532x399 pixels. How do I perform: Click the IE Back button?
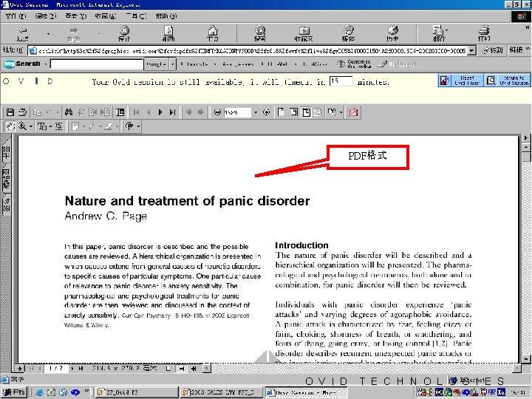point(23,33)
